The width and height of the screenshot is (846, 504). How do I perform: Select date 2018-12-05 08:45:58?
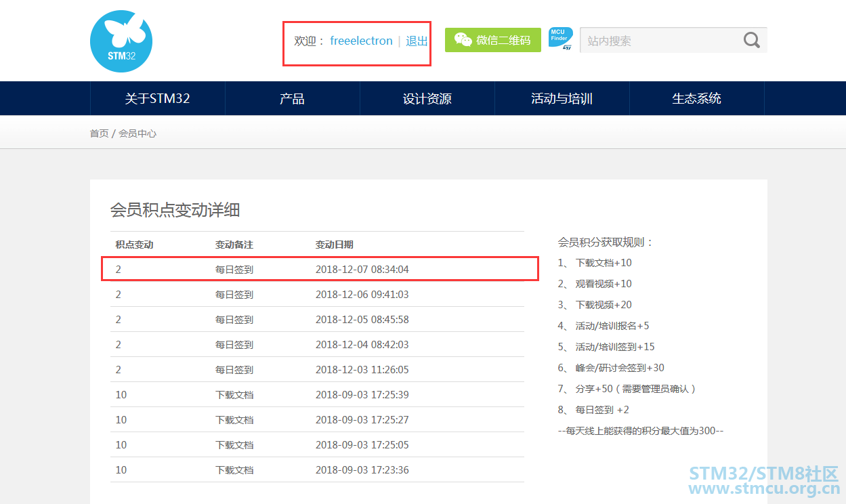click(x=362, y=320)
